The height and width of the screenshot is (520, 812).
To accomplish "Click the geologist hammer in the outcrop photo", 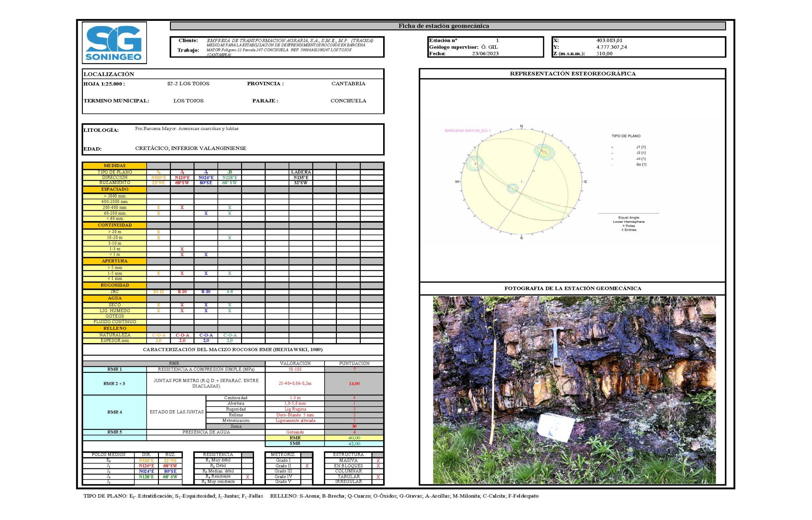I will (x=555, y=346).
